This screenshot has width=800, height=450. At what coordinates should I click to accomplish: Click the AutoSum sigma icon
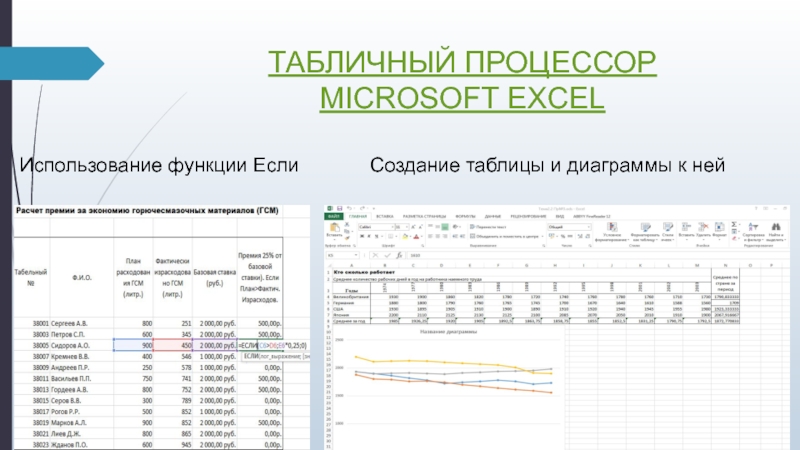tap(734, 224)
